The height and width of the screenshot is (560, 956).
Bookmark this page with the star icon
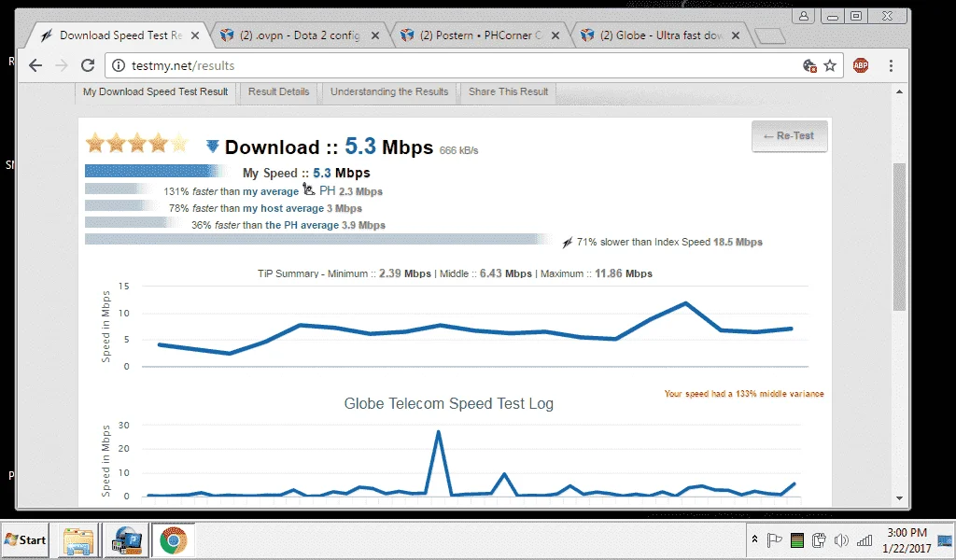830,66
